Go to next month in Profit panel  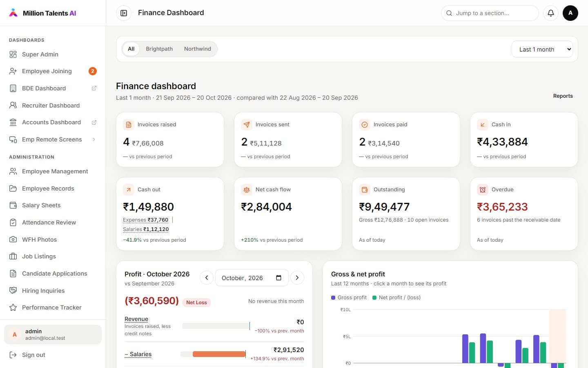coord(297,278)
